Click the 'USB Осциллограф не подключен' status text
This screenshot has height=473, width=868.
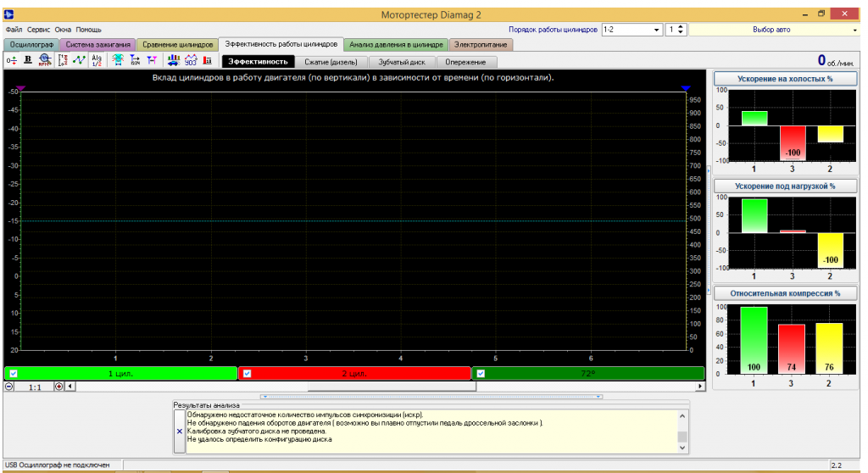(58, 465)
